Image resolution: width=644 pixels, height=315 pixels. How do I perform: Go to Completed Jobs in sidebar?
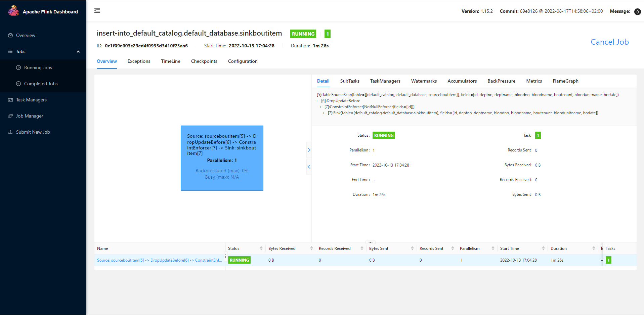(x=41, y=84)
